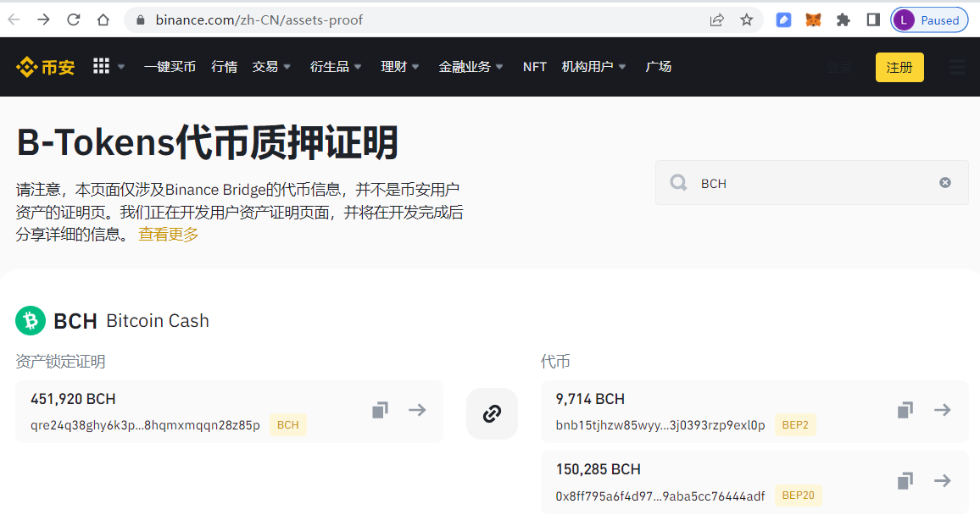Click the browser address bar URL
980x526 pixels.
coord(259,20)
